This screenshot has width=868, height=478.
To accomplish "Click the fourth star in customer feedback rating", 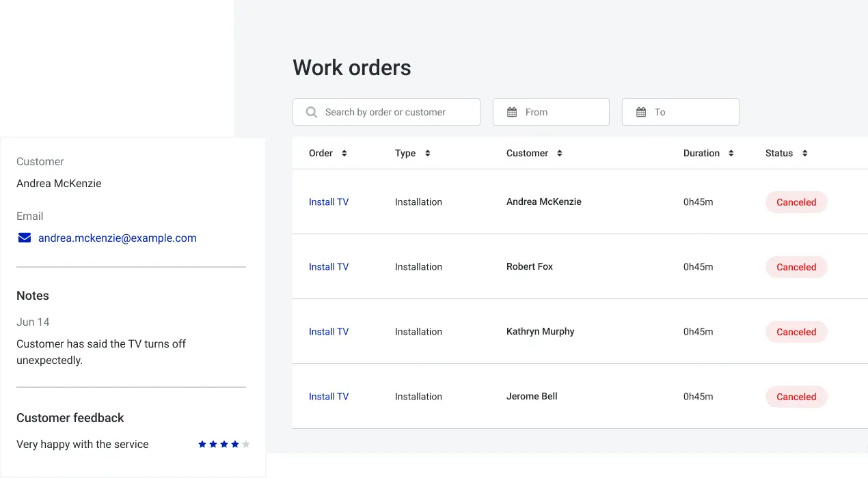I will (234, 443).
